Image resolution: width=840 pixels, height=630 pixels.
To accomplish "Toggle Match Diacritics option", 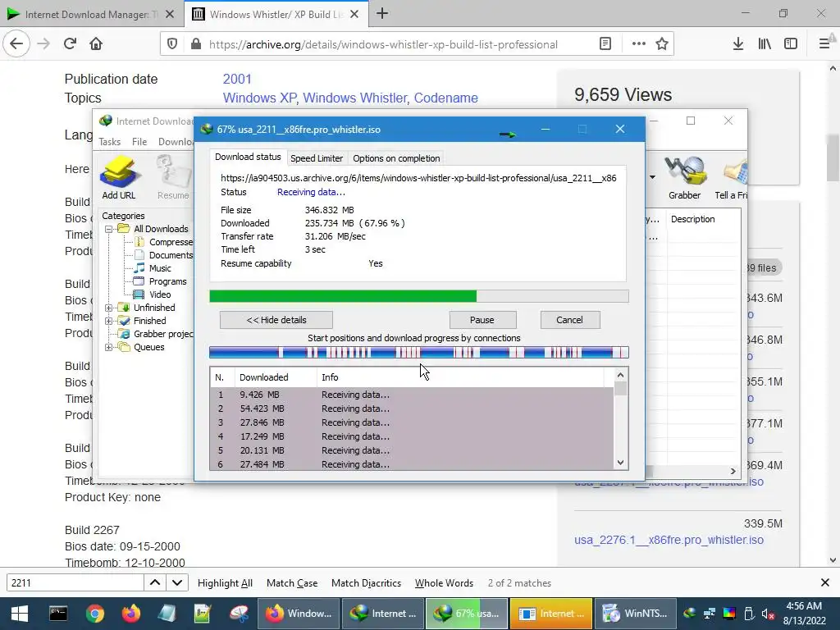I will 367,583.
